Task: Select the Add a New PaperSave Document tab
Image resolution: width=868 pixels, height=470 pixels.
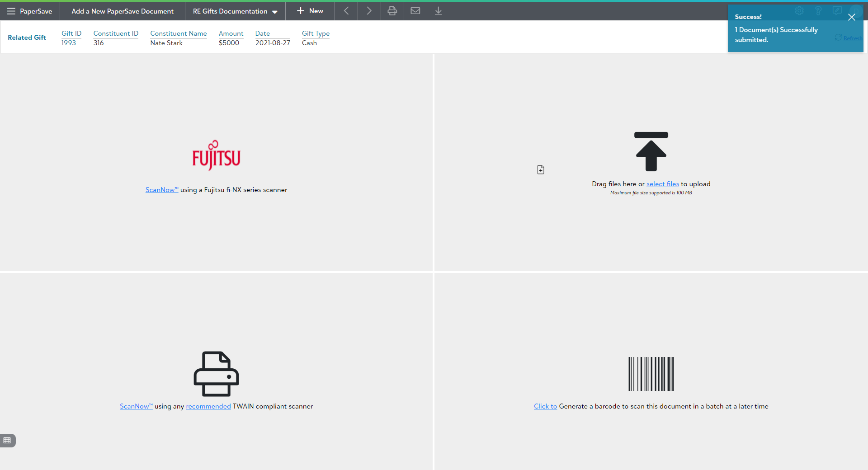Action: coord(123,11)
